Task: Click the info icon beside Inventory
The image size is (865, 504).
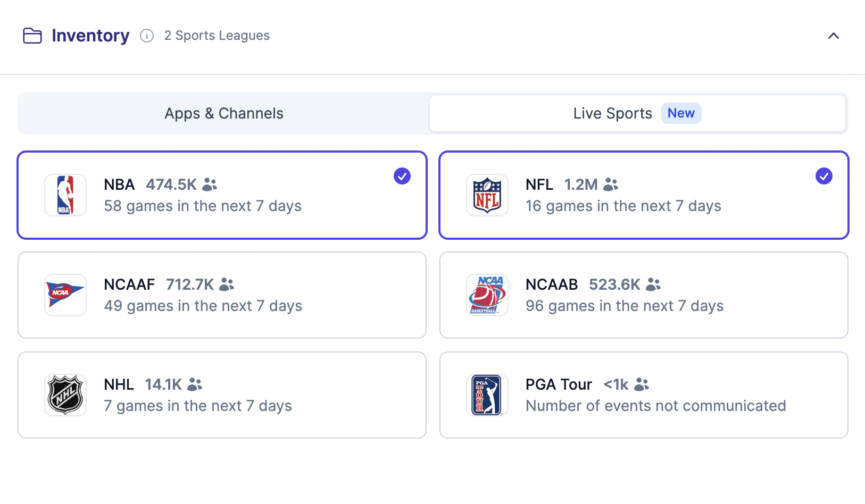Action: (x=147, y=36)
